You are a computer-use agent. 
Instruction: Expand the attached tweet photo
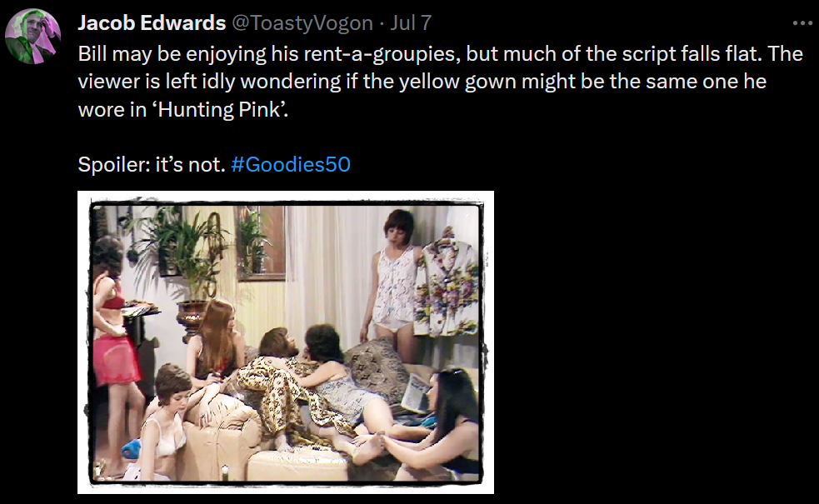point(286,342)
